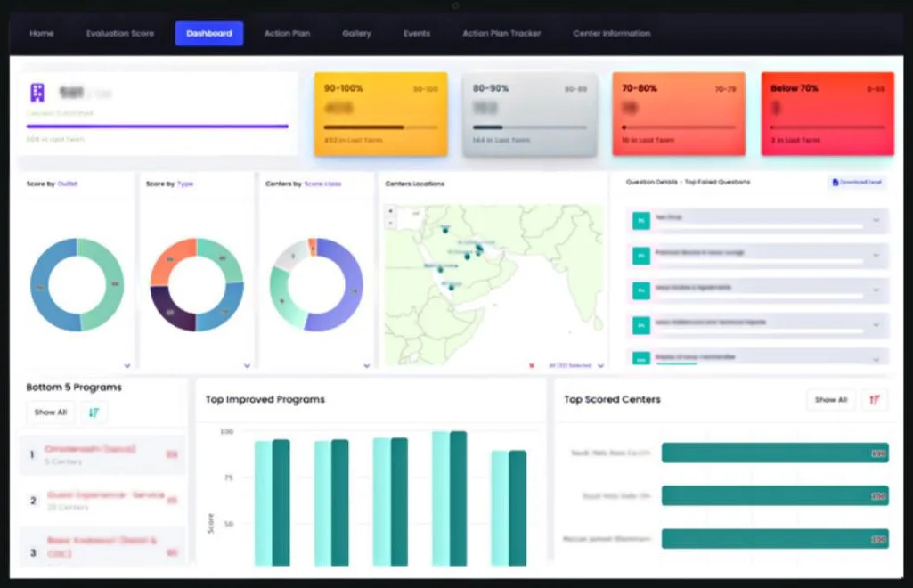
Task: Click the red sort icon in Top Scored Centers
Action: [874, 399]
